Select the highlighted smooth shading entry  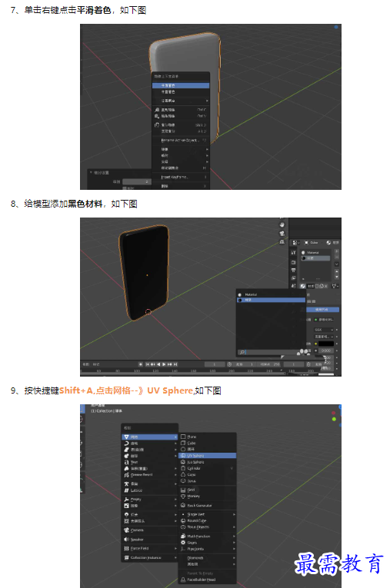click(x=181, y=85)
